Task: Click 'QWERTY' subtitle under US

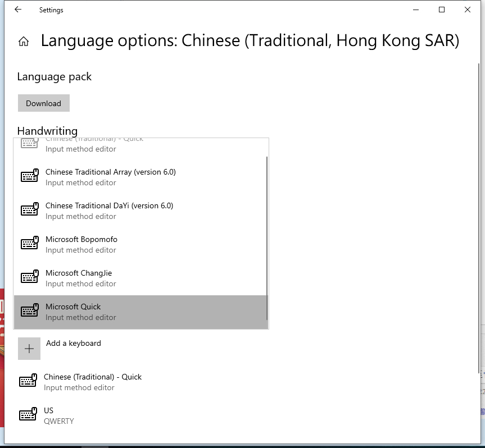Action: click(59, 421)
